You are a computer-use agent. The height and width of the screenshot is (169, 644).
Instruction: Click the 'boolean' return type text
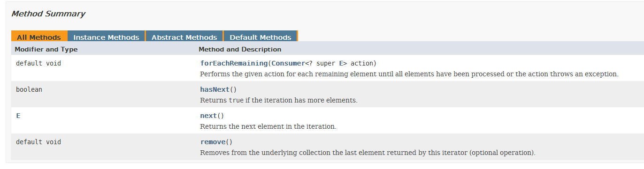click(29, 89)
